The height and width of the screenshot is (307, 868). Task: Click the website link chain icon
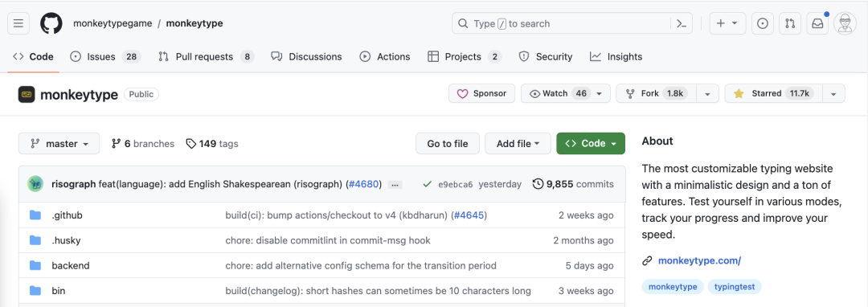646,260
